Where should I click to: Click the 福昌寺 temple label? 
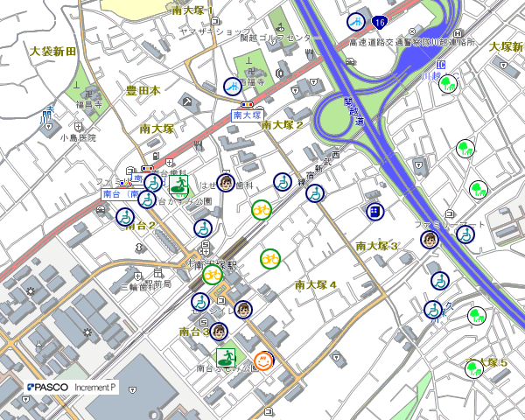point(89,105)
